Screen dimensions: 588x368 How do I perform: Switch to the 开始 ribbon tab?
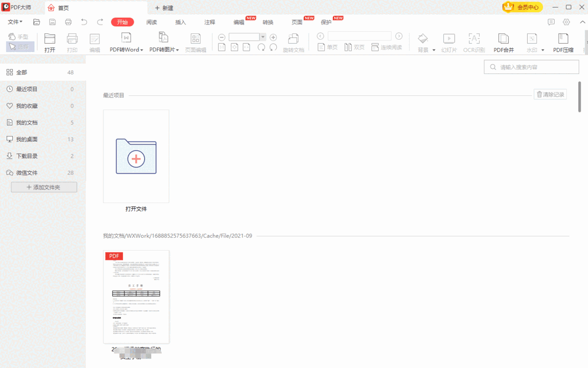coord(122,22)
